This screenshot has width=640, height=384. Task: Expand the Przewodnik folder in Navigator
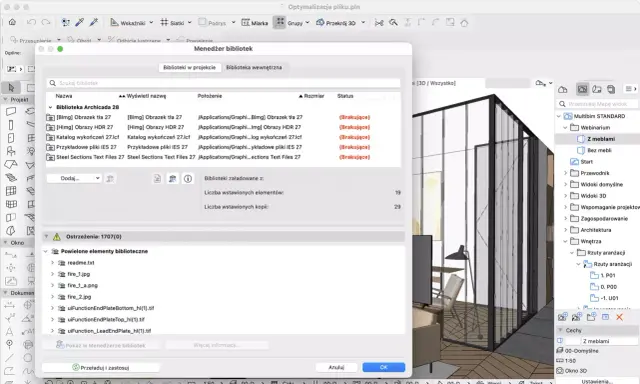pos(565,173)
